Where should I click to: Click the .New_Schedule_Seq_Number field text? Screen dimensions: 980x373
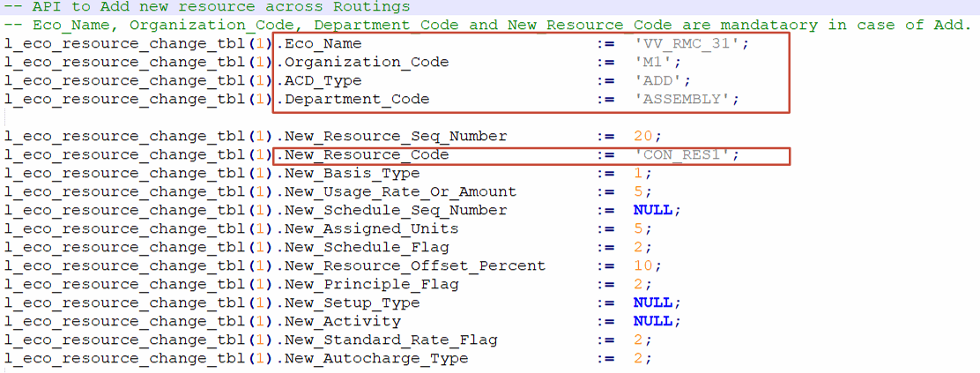(x=392, y=210)
